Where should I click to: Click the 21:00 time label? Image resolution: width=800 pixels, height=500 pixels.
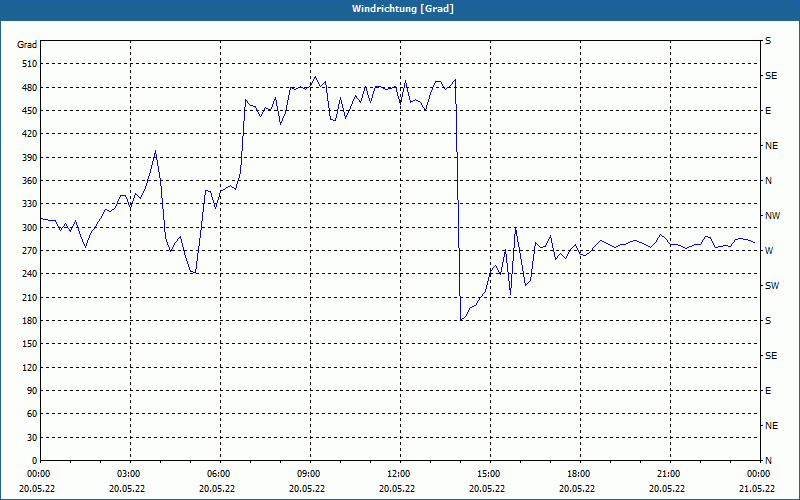pos(669,474)
